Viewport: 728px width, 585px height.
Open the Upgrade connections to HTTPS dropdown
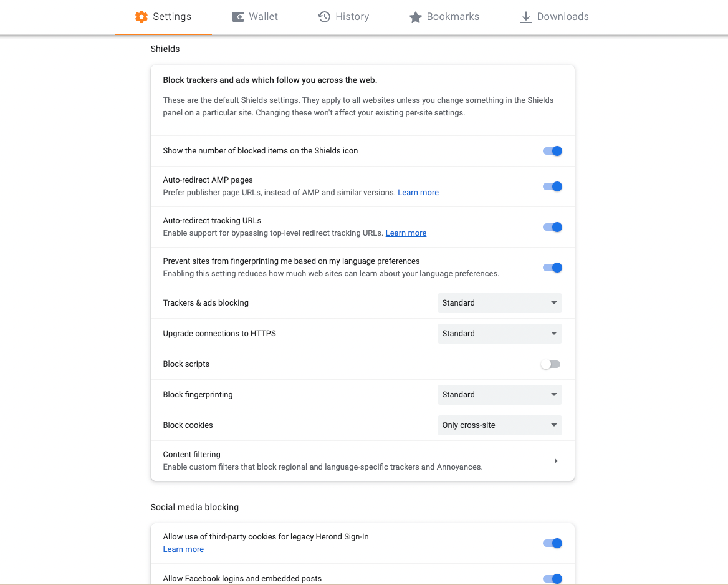499,333
